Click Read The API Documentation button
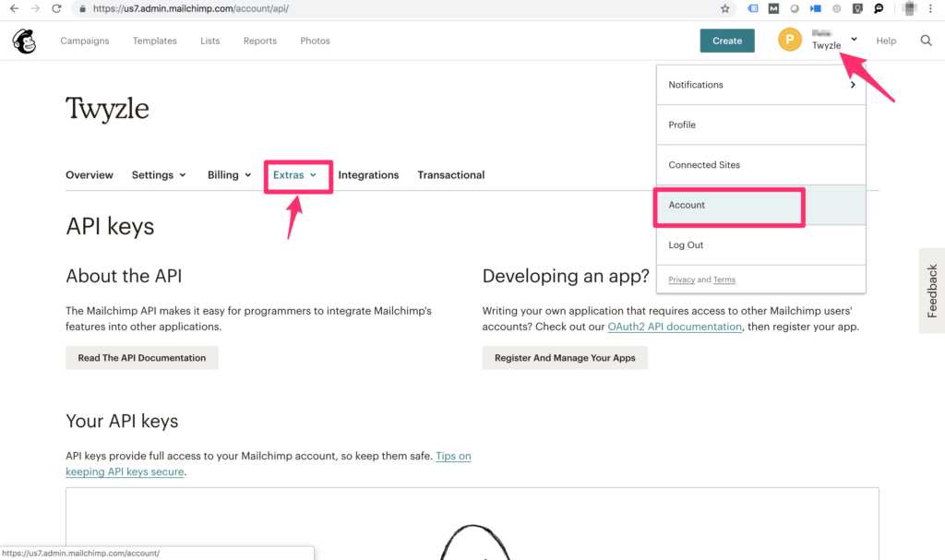 tap(142, 358)
